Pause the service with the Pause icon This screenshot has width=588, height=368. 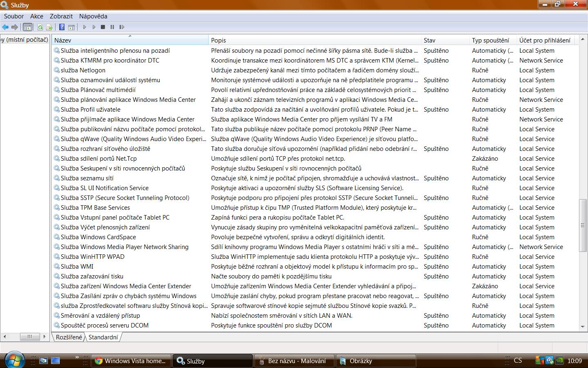(x=112, y=27)
